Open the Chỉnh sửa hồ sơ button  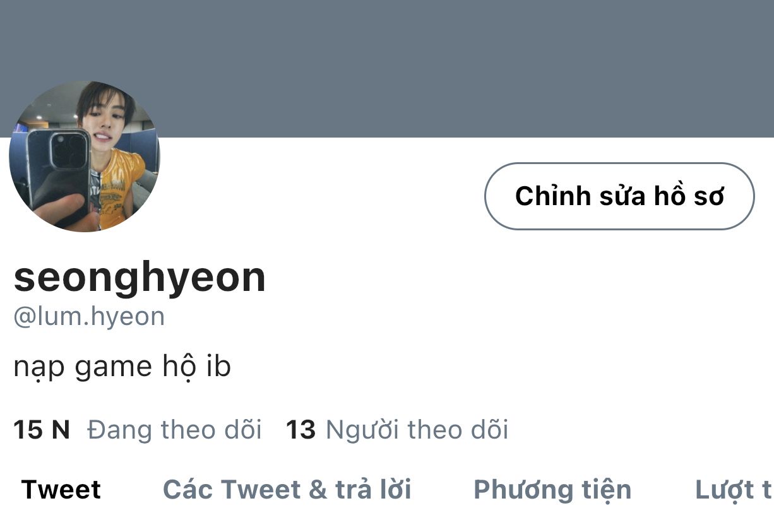[619, 196]
